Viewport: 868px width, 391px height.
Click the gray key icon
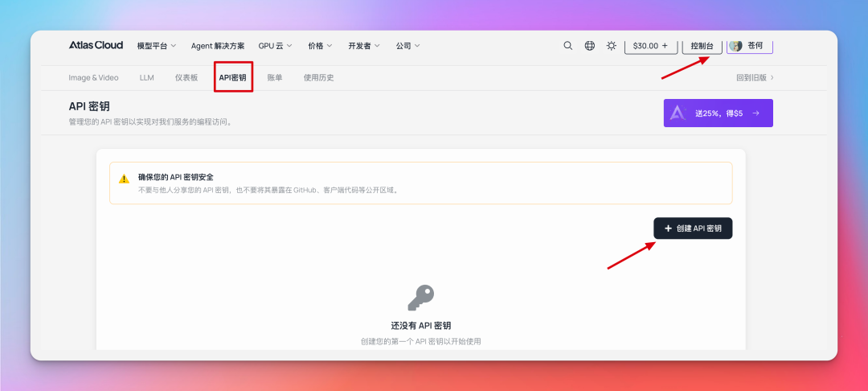tap(420, 298)
